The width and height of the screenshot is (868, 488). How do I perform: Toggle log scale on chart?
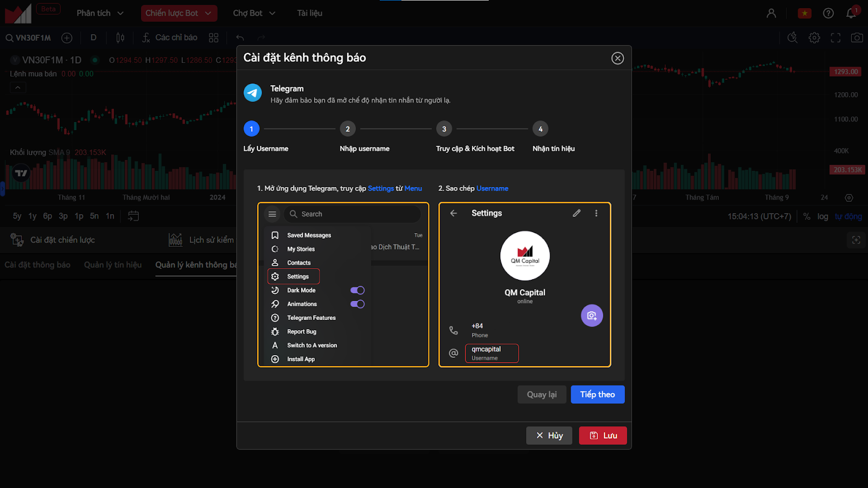click(x=823, y=216)
